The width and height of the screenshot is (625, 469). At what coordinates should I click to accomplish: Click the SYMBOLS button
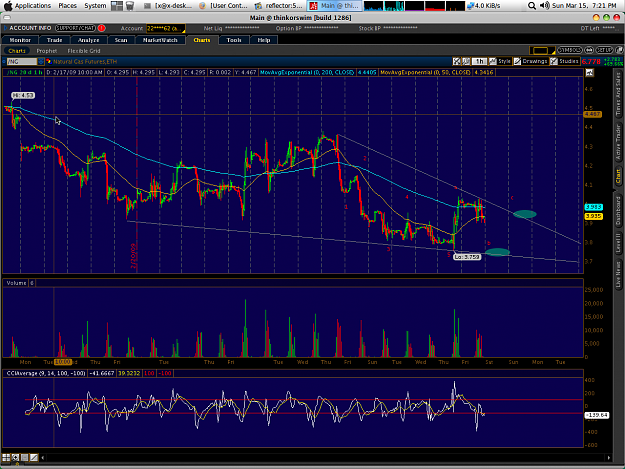pyautogui.click(x=570, y=50)
